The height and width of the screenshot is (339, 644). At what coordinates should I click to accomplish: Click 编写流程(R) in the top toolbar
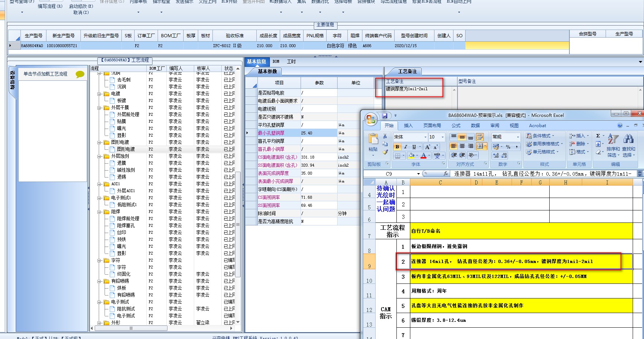click(50, 6)
